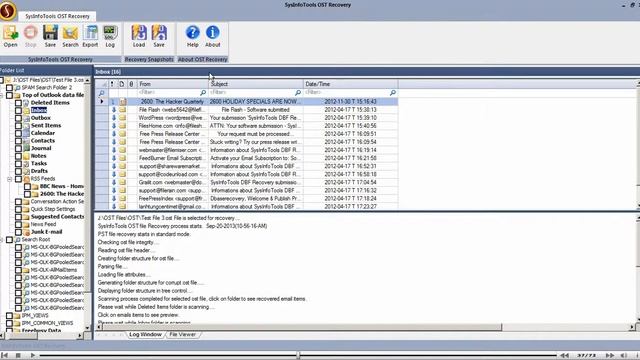Check the Deleted Items folder checkbox
640x360 pixels.
pos(18,102)
